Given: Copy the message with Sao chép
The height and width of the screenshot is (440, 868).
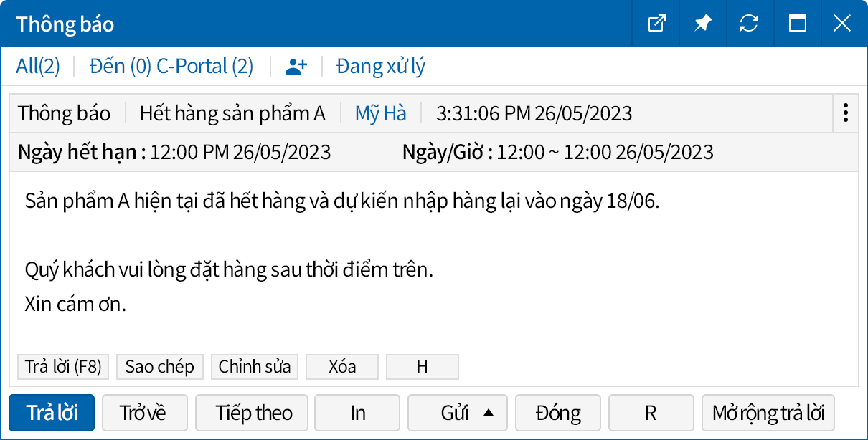Looking at the screenshot, I should [159, 366].
